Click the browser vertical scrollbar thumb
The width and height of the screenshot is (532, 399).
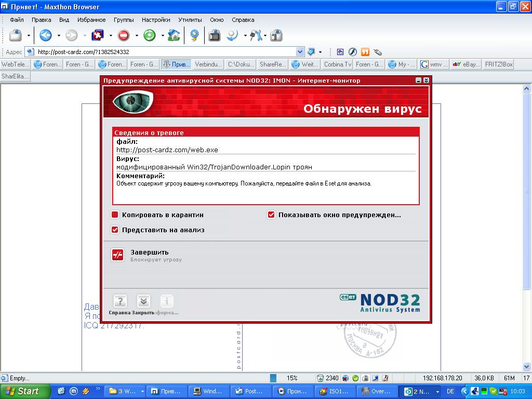coord(526,192)
